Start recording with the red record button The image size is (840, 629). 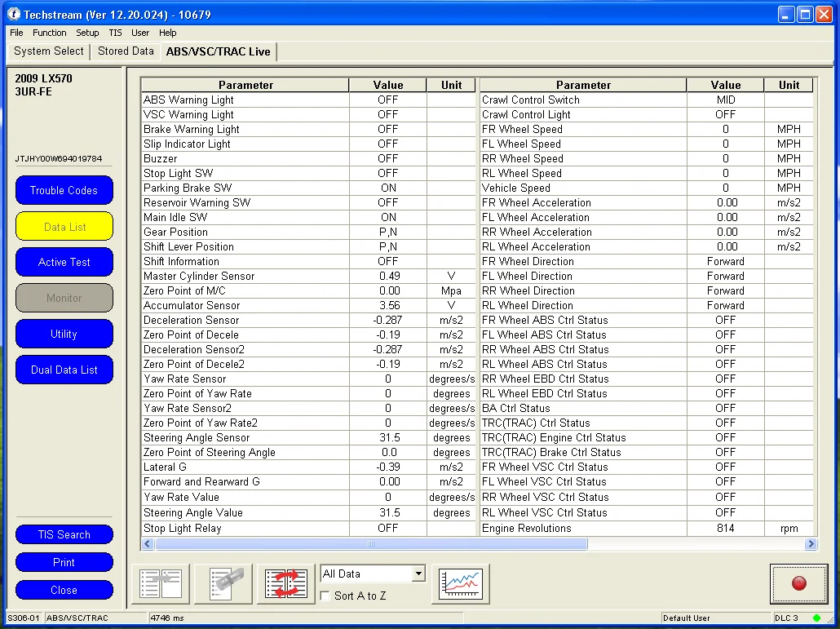798,583
